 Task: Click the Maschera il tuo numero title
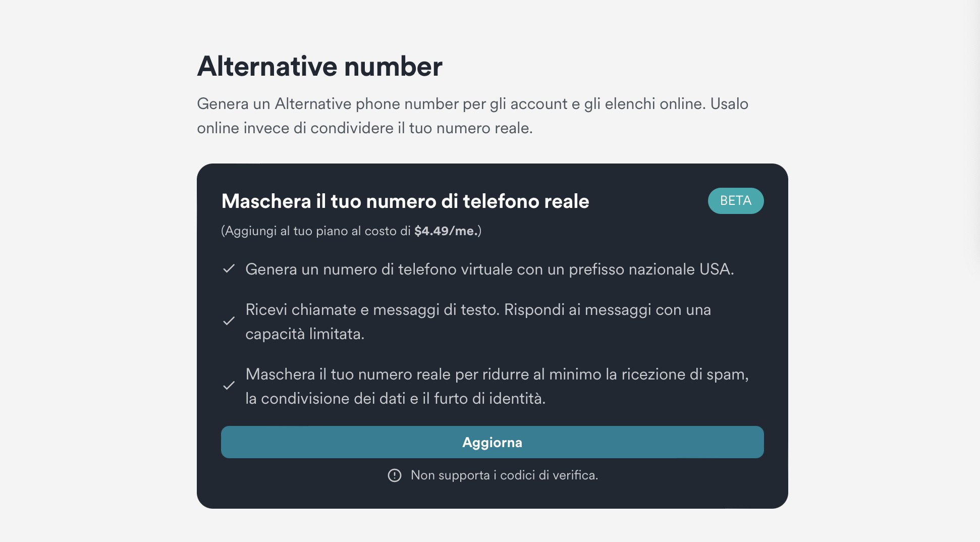pos(405,201)
